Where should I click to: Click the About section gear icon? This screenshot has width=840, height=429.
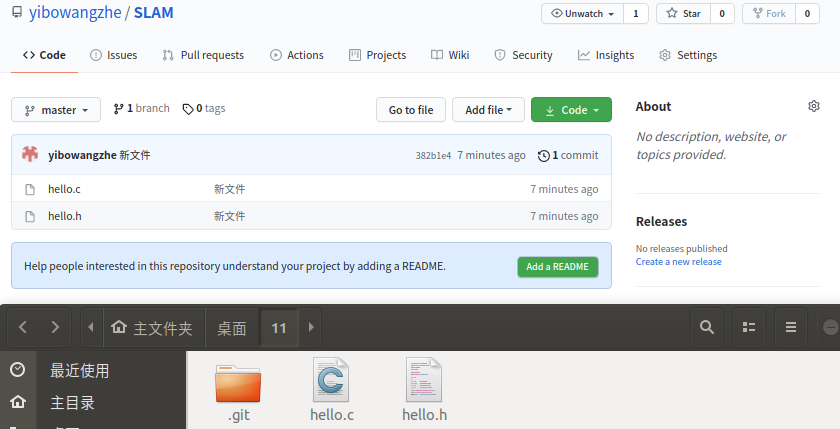814,106
